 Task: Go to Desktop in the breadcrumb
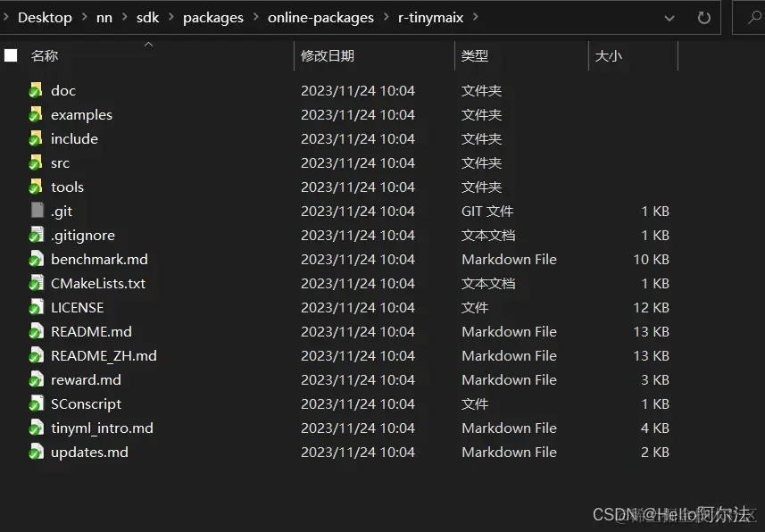[45, 18]
